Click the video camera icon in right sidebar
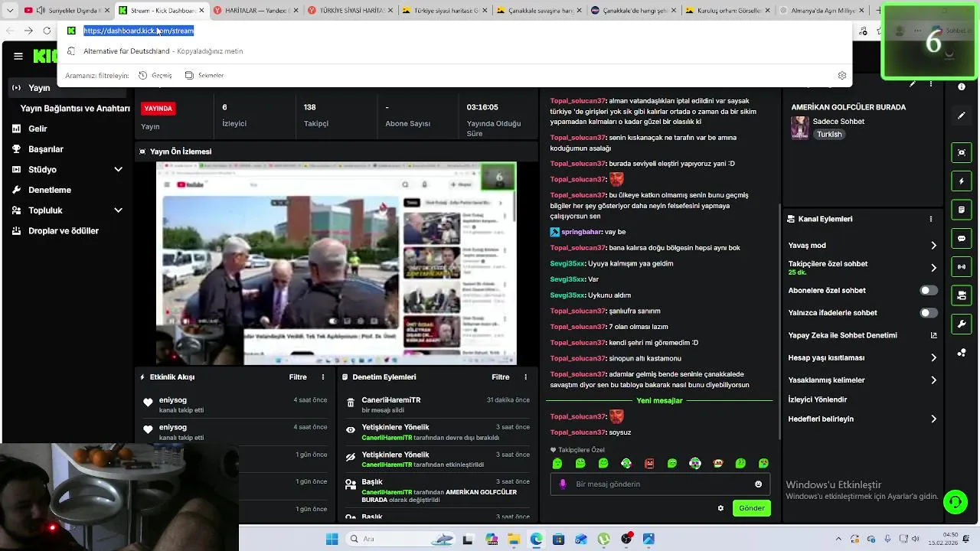This screenshot has height=551, width=980. (962, 295)
